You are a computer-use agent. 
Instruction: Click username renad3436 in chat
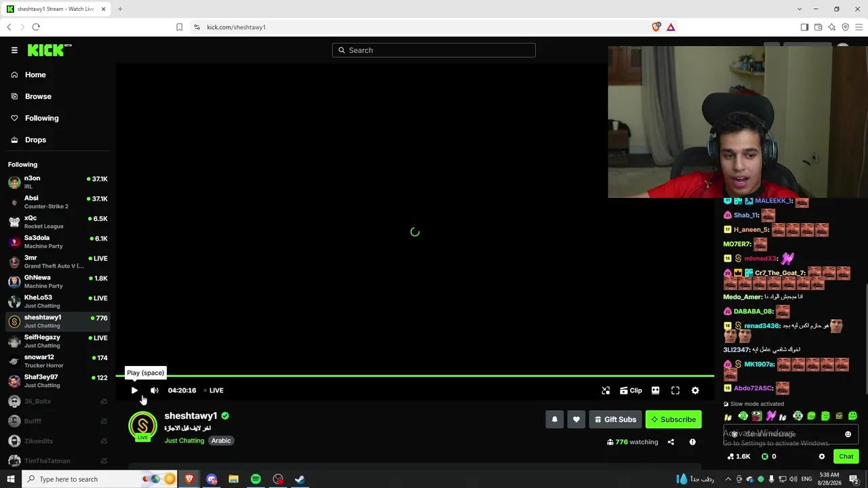pyautogui.click(x=762, y=326)
